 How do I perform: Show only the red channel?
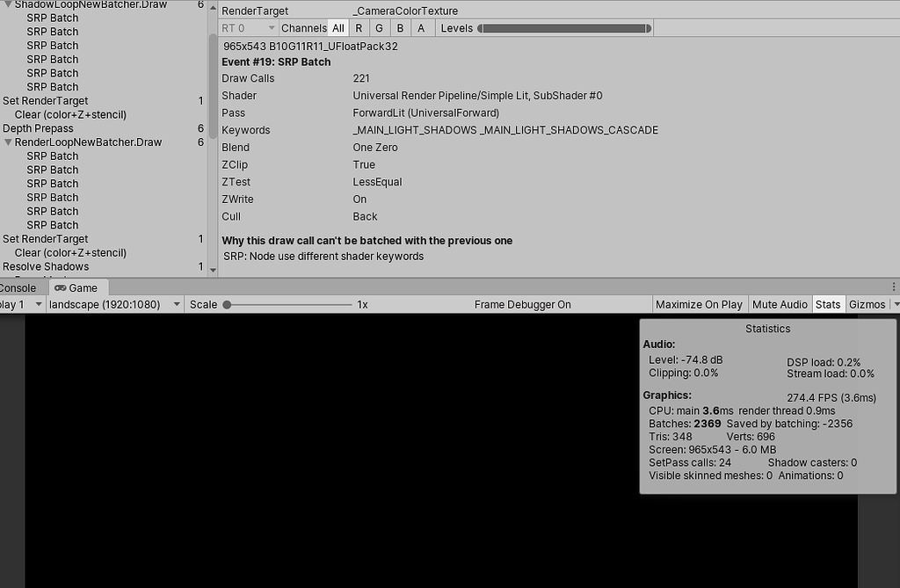[358, 27]
